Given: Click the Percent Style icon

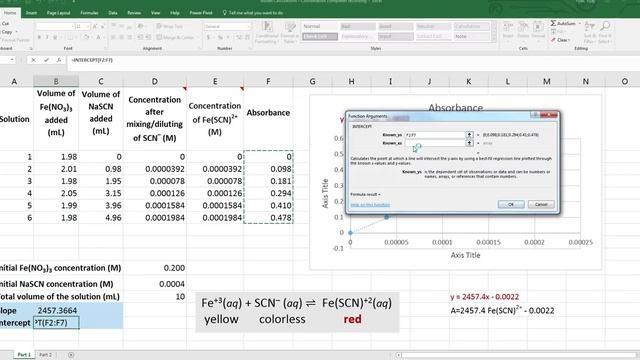Looking at the screenshot, I should (x=220, y=37).
